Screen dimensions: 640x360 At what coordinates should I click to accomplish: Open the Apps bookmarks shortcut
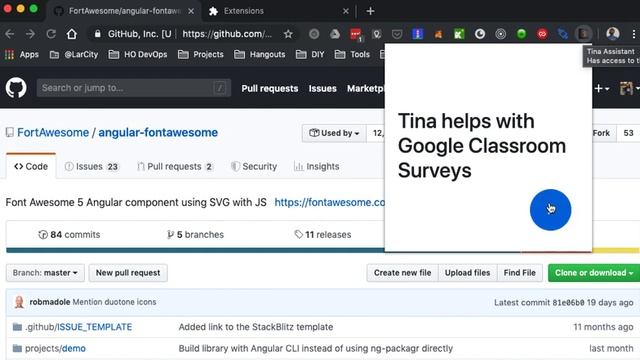pyautogui.click(x=22, y=54)
